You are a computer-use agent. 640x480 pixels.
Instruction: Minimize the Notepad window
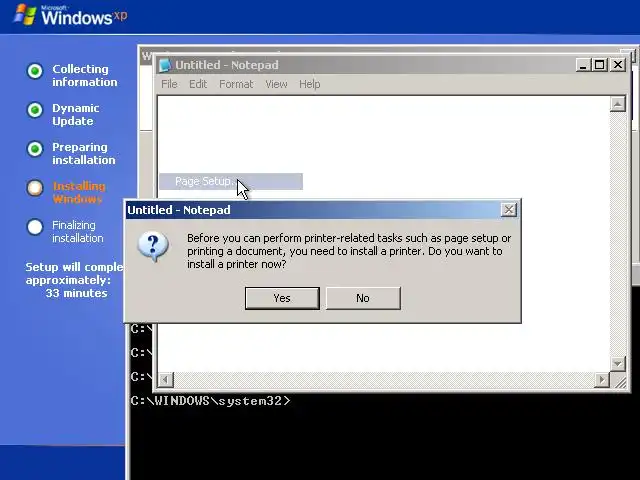583,65
